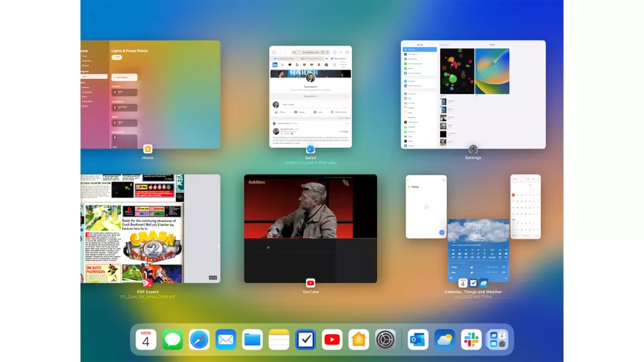The height and width of the screenshot is (362, 644).
Task: Tap Home app icon below its card
Action: point(148,149)
